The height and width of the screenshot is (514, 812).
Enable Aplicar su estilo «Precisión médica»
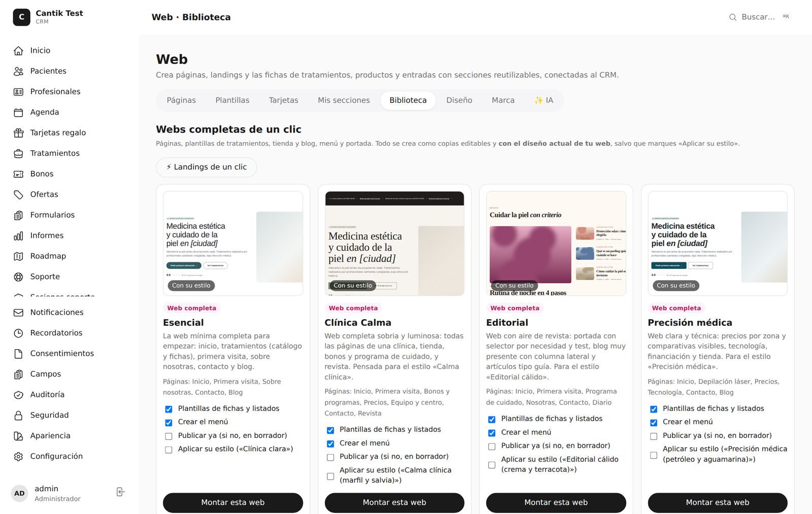click(654, 455)
